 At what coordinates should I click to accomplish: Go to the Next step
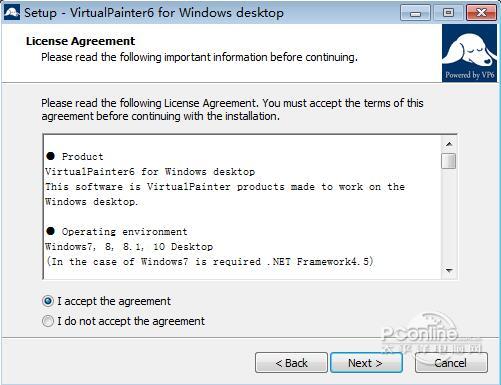366,363
